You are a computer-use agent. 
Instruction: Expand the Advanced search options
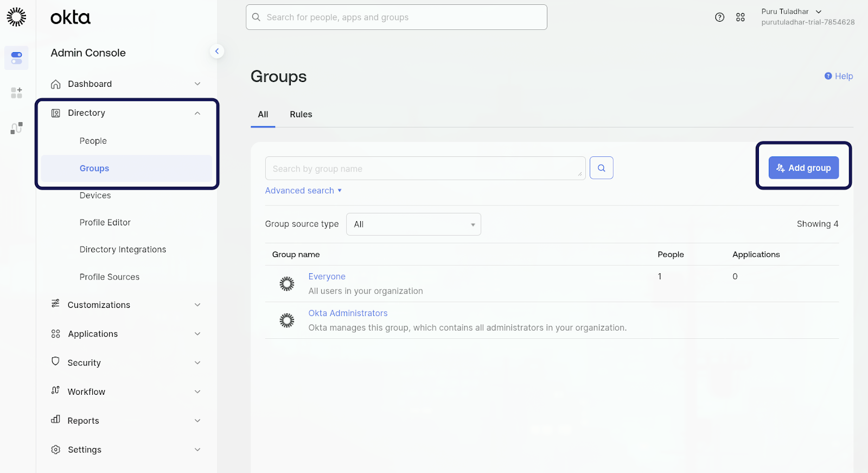(x=303, y=191)
